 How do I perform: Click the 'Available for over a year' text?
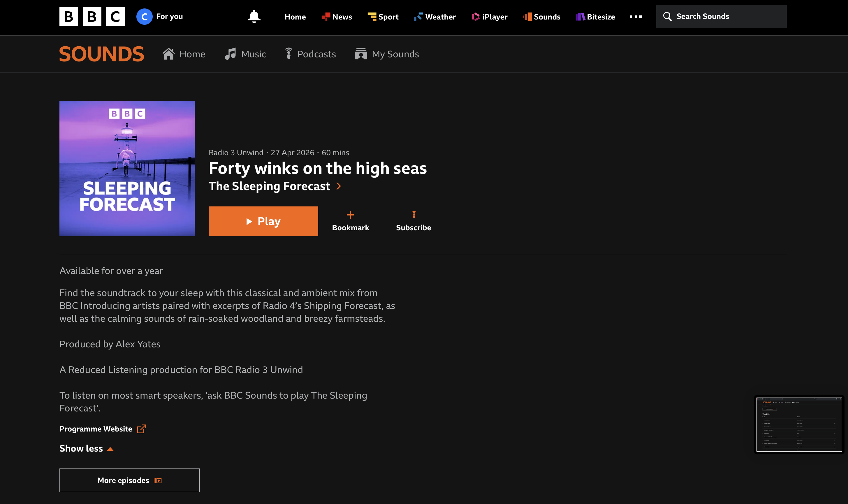[x=111, y=271]
